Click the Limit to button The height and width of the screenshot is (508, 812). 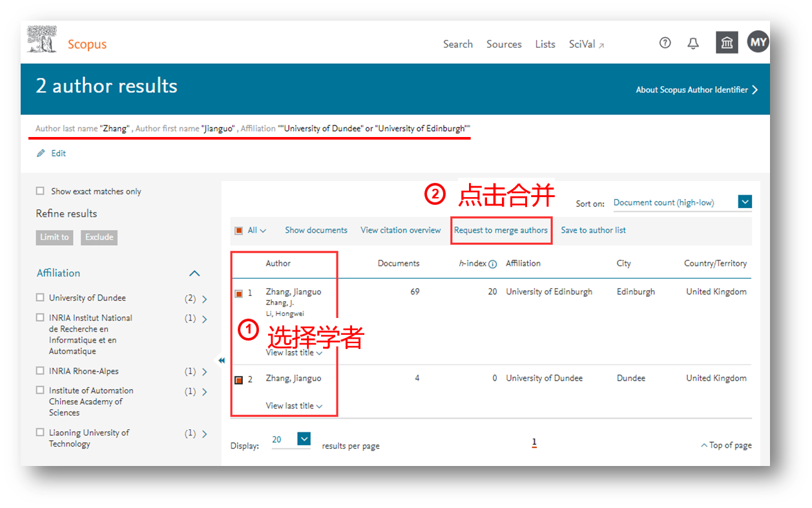[54, 237]
